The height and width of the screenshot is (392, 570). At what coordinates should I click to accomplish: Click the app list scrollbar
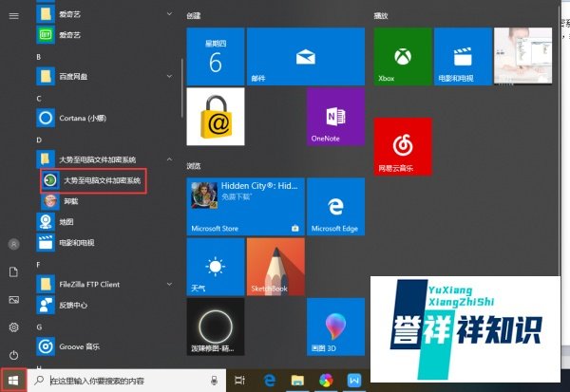[181, 88]
